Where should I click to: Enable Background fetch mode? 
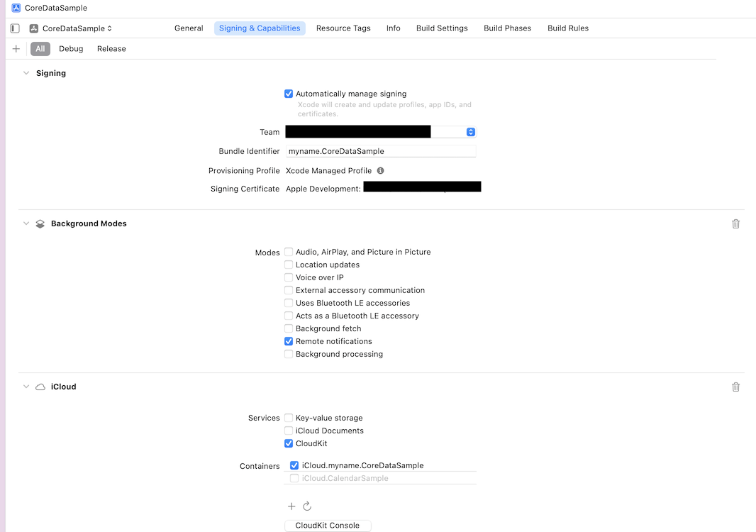click(x=289, y=328)
